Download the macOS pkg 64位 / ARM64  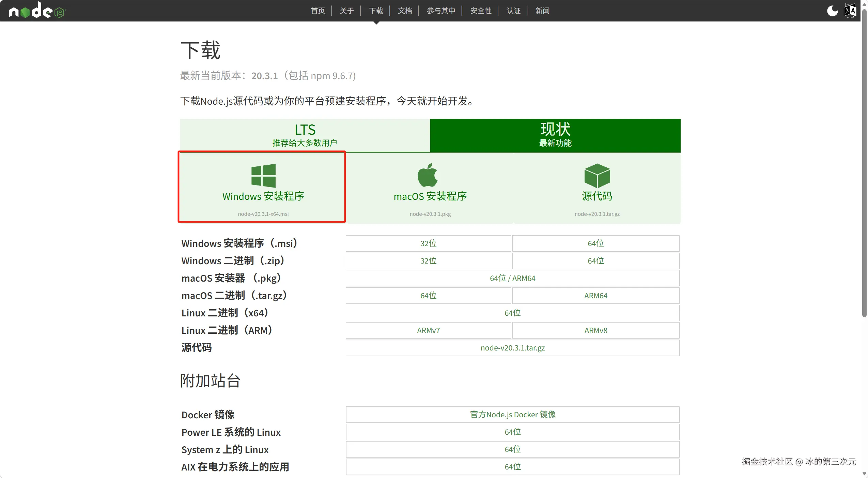pyautogui.click(x=512, y=278)
